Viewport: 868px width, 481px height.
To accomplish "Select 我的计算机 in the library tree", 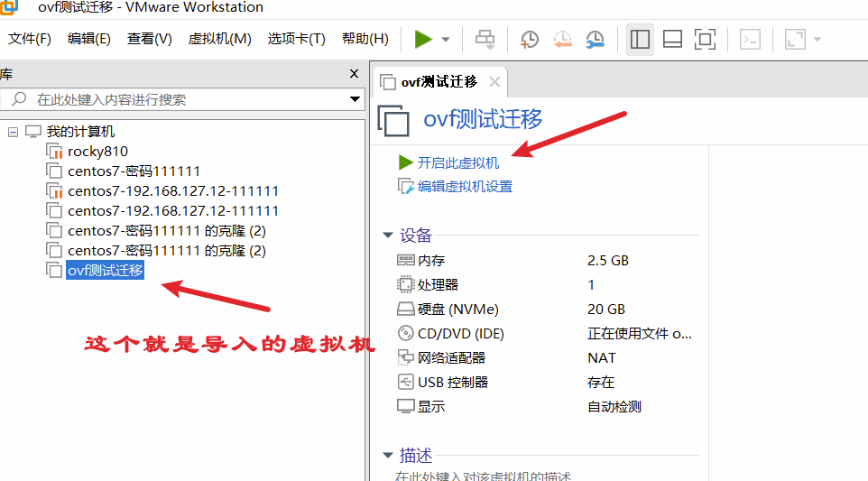I will click(x=80, y=132).
